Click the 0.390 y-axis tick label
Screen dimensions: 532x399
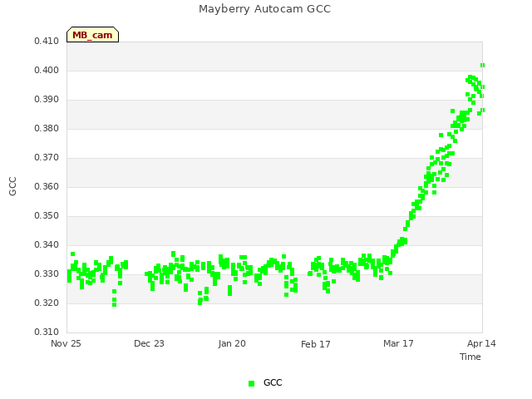(47, 100)
